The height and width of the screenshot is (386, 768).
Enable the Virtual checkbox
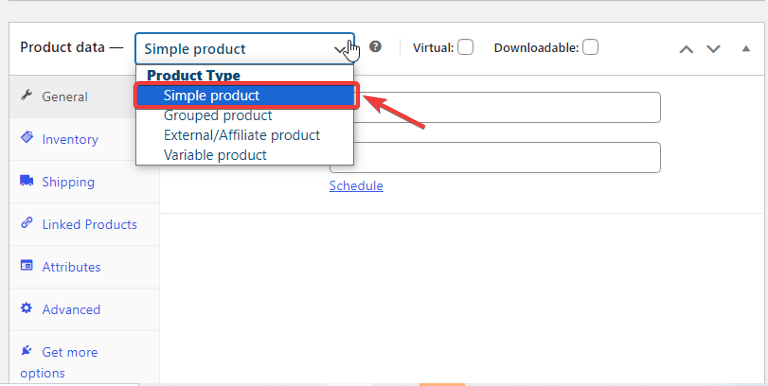465,48
